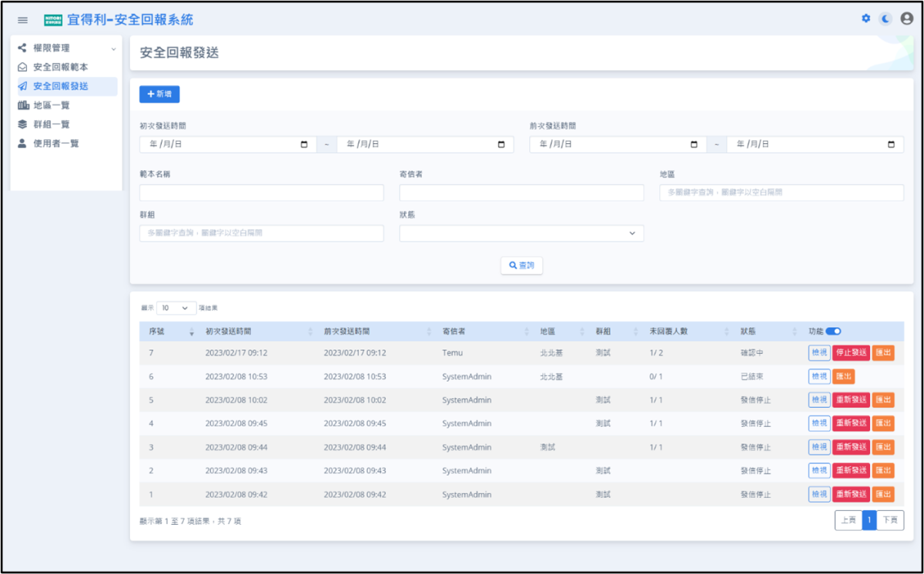Image resolution: width=924 pixels, height=574 pixels.
Task: Open the page size dropdown showing 10
Action: pyautogui.click(x=176, y=308)
